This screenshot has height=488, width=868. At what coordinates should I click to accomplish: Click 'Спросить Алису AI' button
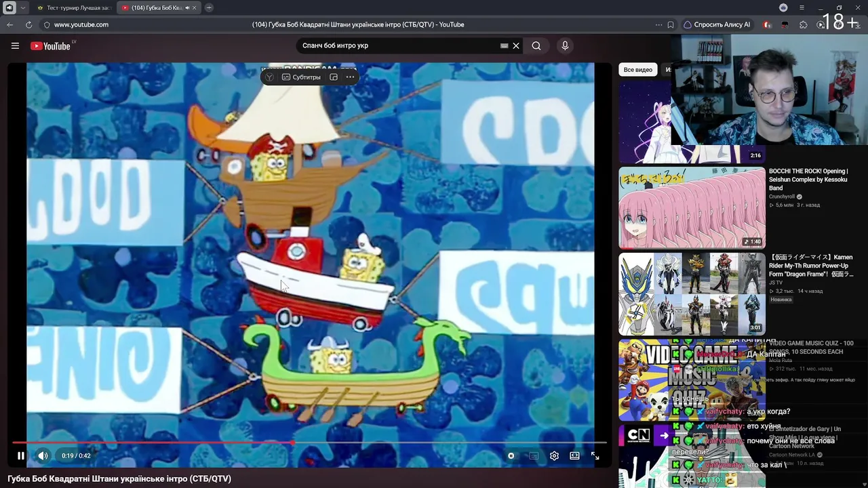pyautogui.click(x=717, y=24)
